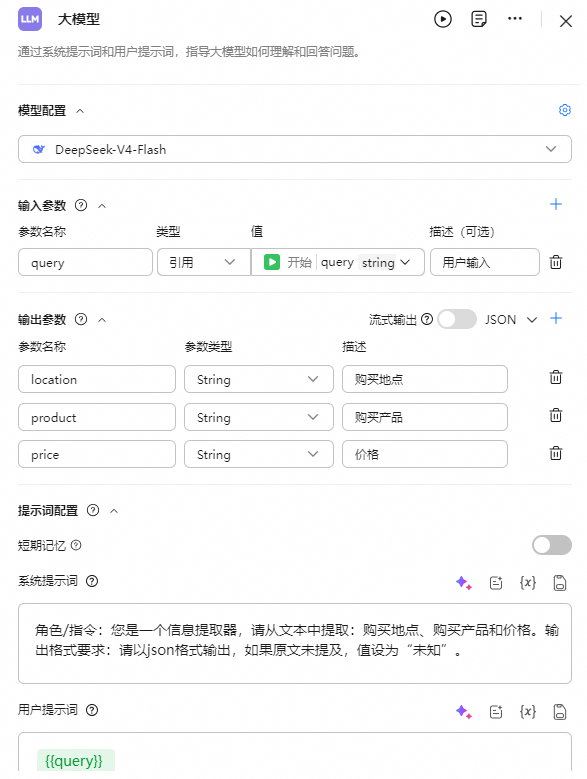This screenshot has height=779, width=587.
Task: Enable the 短期记忆 toggle
Action: click(552, 545)
